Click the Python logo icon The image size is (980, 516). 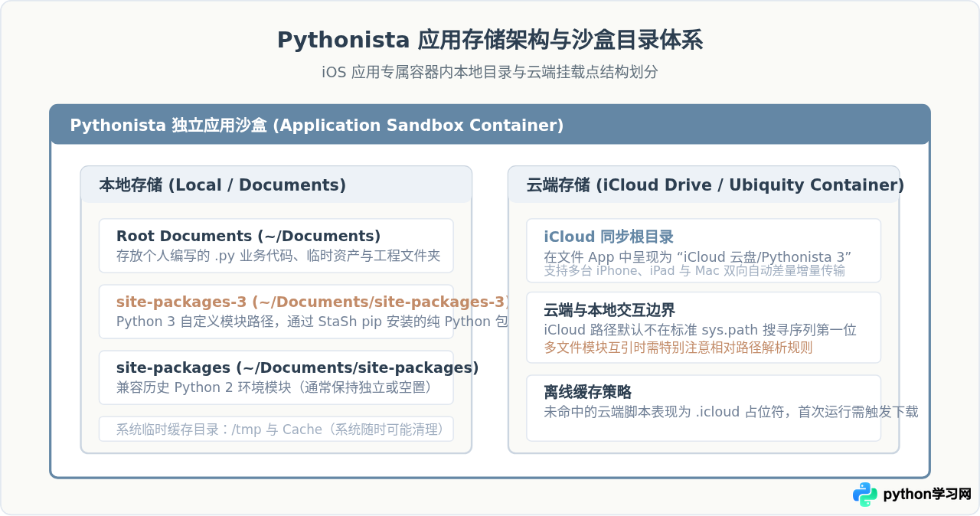865,495
